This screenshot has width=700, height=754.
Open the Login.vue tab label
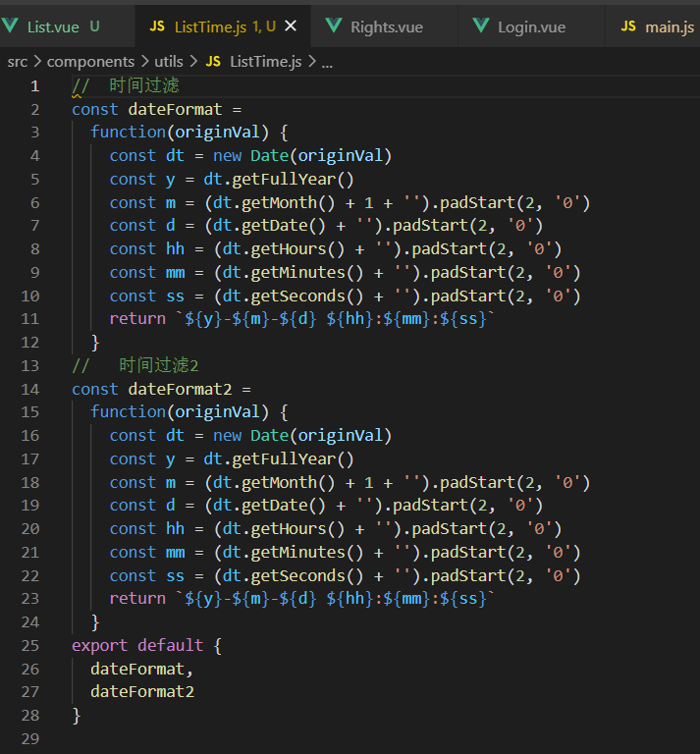(531, 27)
